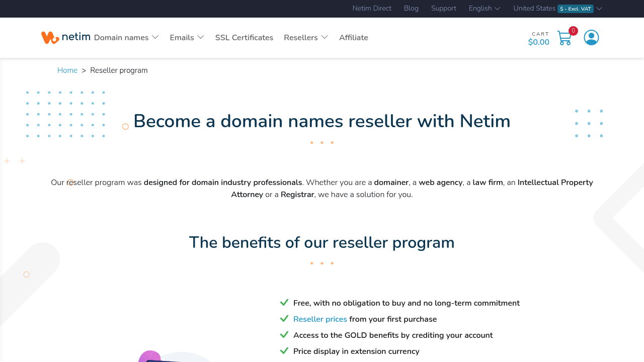Open the SSL Certificates page

(x=244, y=37)
